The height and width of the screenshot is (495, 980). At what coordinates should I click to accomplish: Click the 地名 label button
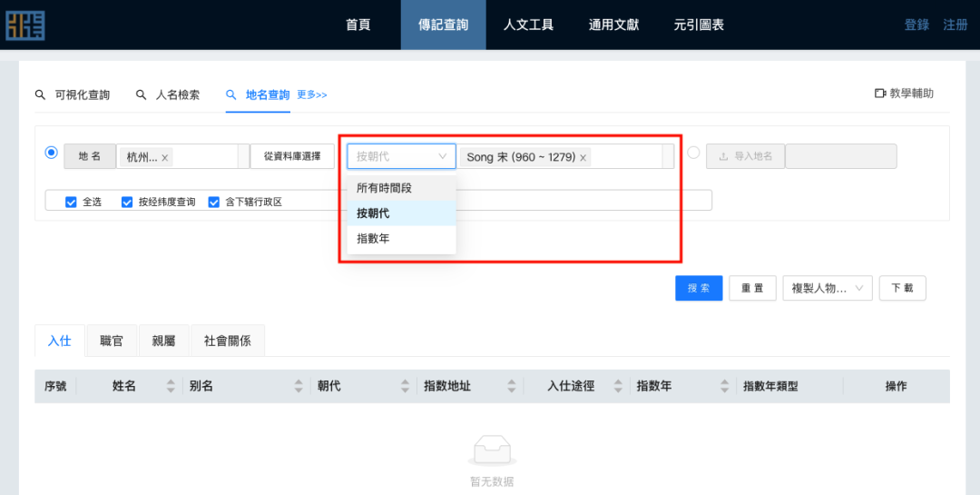pyautogui.click(x=90, y=156)
